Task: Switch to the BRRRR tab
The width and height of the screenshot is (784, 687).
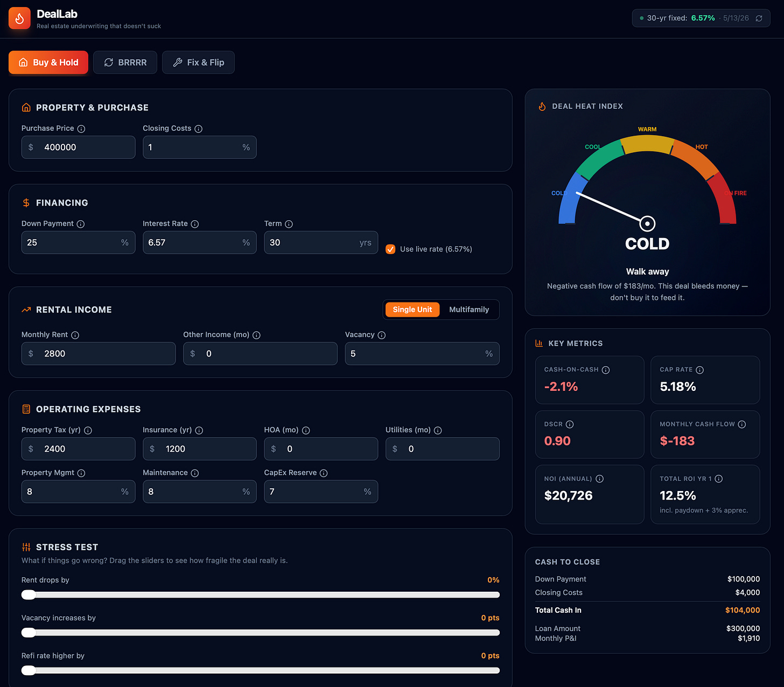Action: [x=125, y=62]
